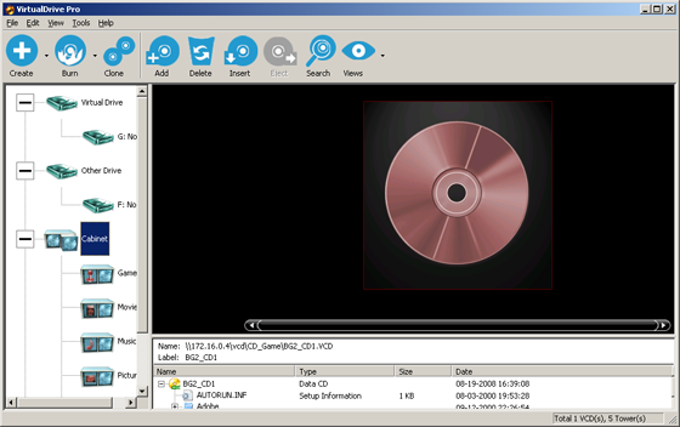Click tree panel scroll left arrow
Viewport: 680px width, 427px height.
[x=12, y=402]
